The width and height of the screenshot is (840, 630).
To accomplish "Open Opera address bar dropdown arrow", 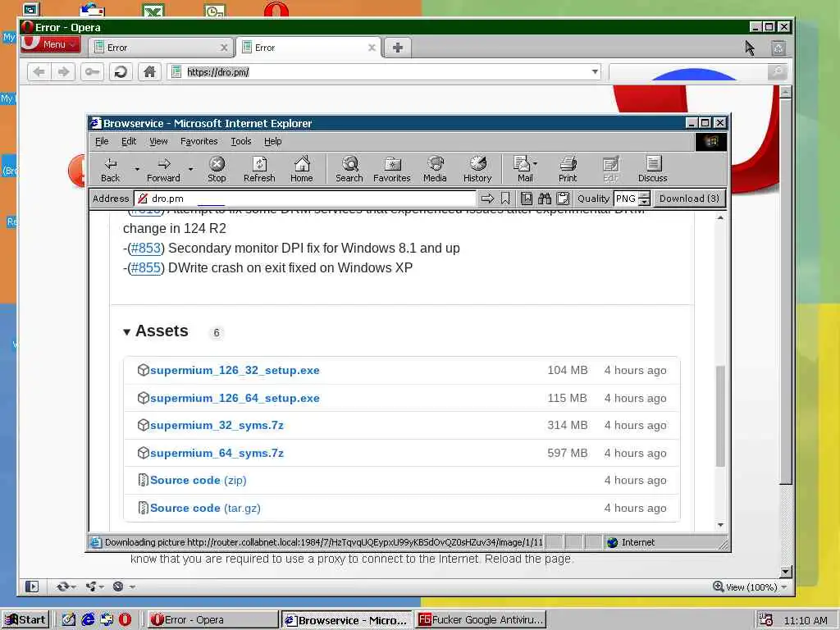I will pos(595,72).
